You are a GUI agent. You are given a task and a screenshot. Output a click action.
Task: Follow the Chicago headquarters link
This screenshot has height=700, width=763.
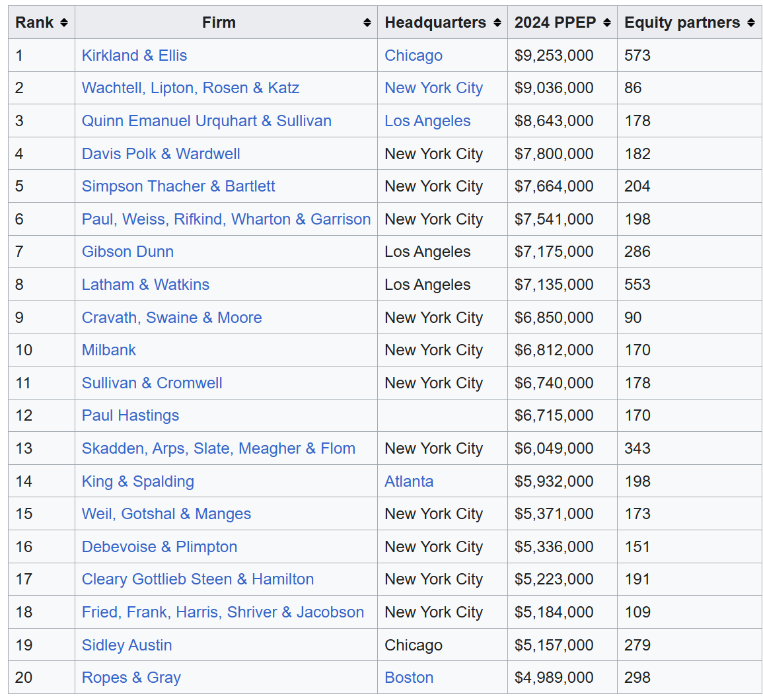(413, 55)
